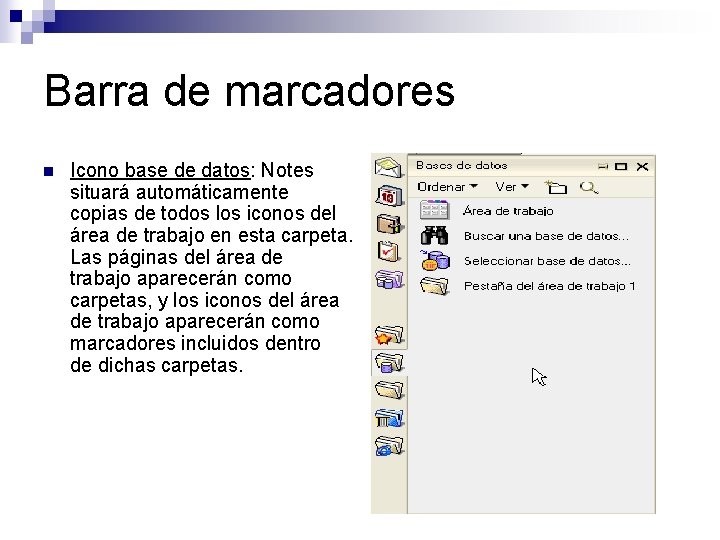Click the folder icon for Pestaña del área
This screenshot has width=720, height=540.
(434, 286)
